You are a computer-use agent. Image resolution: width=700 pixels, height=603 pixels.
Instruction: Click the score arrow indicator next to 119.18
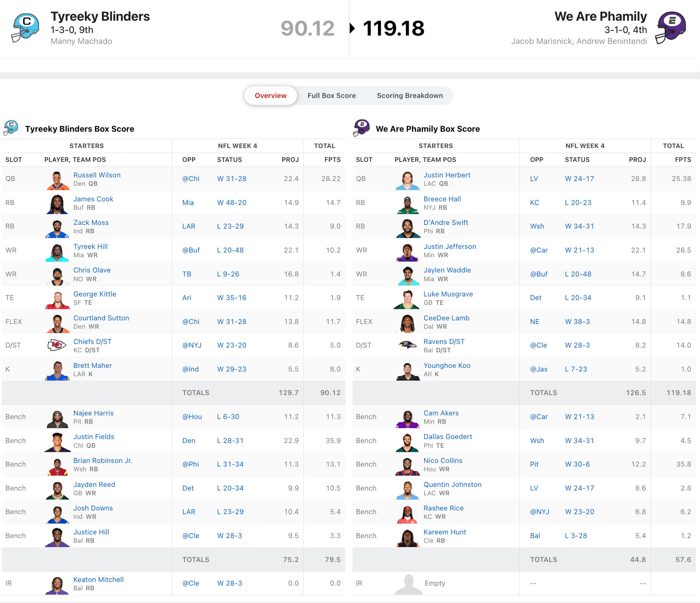pos(352,28)
